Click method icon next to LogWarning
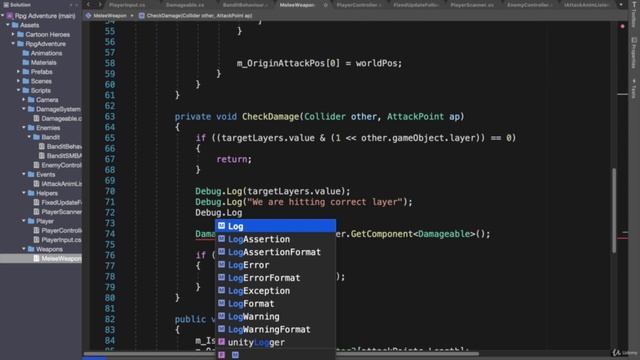Viewport: 640px width, 360px height. pos(221,316)
